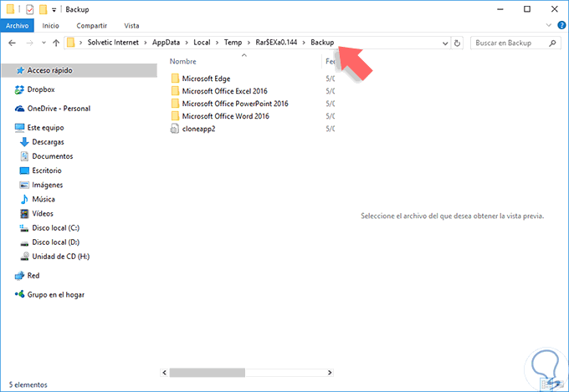569x392 pixels.
Task: Open Imágenes in navigation pane
Action: pos(47,185)
